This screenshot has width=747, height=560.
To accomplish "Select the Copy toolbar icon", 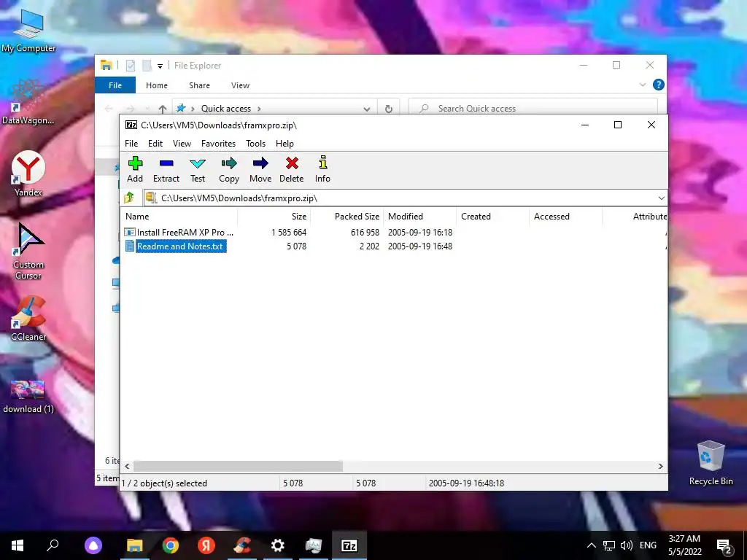I will point(228,169).
